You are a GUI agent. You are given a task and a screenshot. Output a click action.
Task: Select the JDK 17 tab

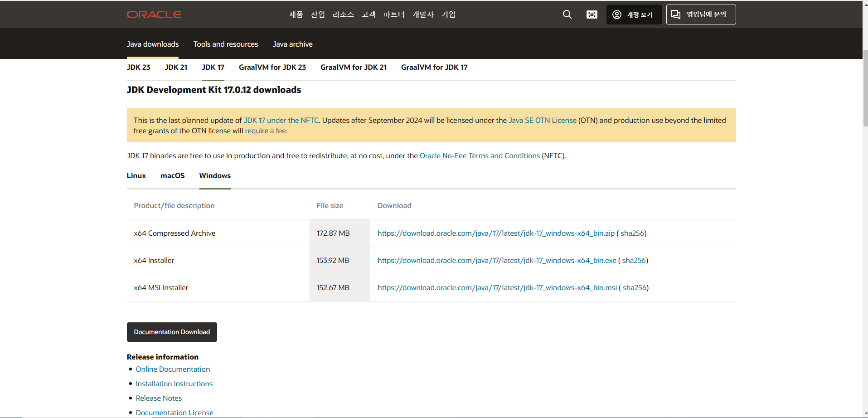click(x=213, y=67)
